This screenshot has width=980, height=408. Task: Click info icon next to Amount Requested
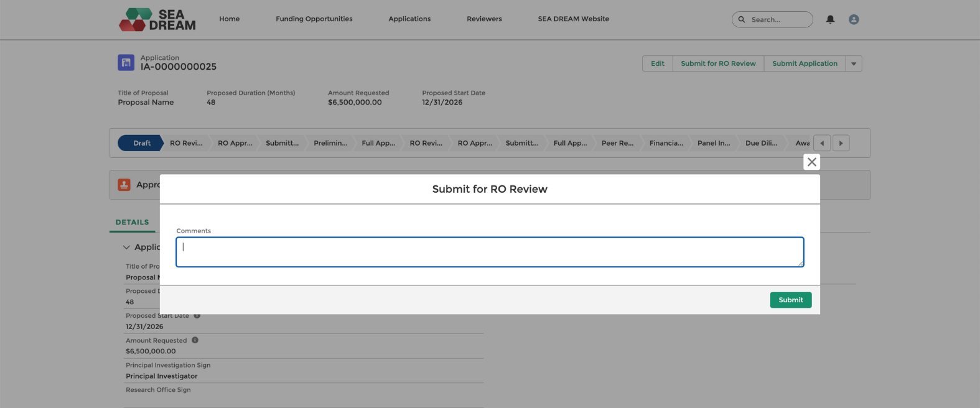195,340
